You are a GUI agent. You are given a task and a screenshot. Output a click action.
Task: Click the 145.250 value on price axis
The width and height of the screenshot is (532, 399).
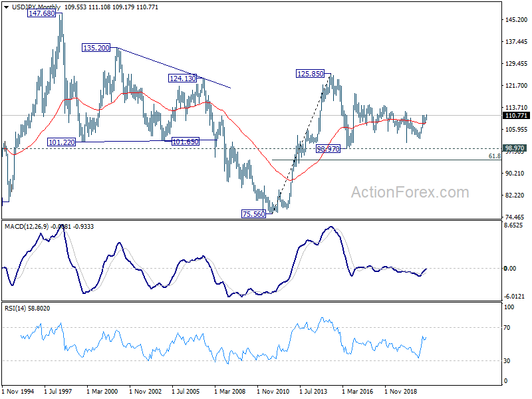click(516, 20)
